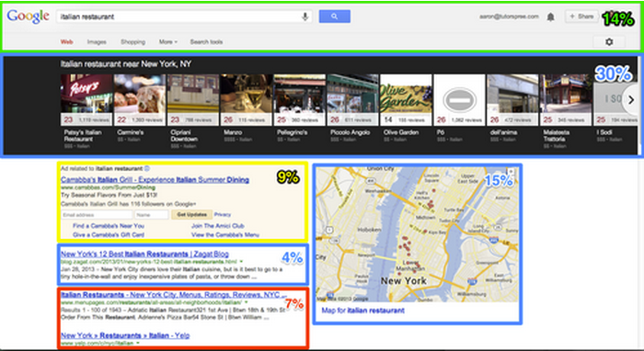Open the 'Map for italian restaurant' link
The height and width of the screenshot is (351, 644).
362,311
